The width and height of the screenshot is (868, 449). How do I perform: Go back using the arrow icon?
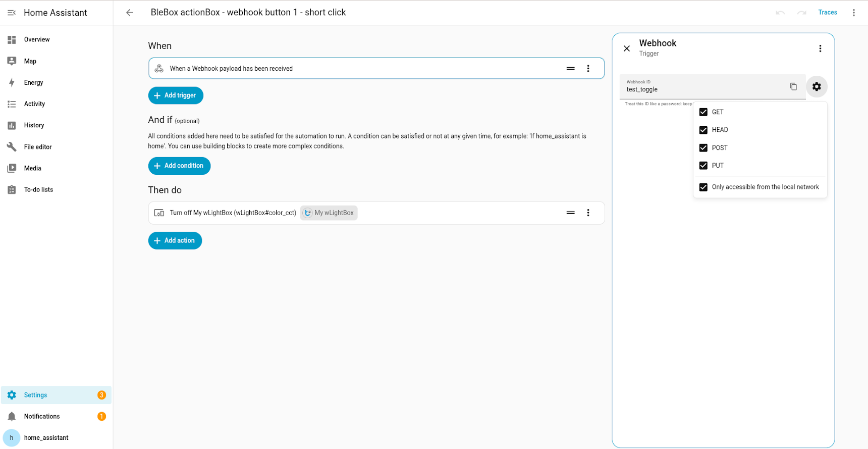pyautogui.click(x=130, y=13)
